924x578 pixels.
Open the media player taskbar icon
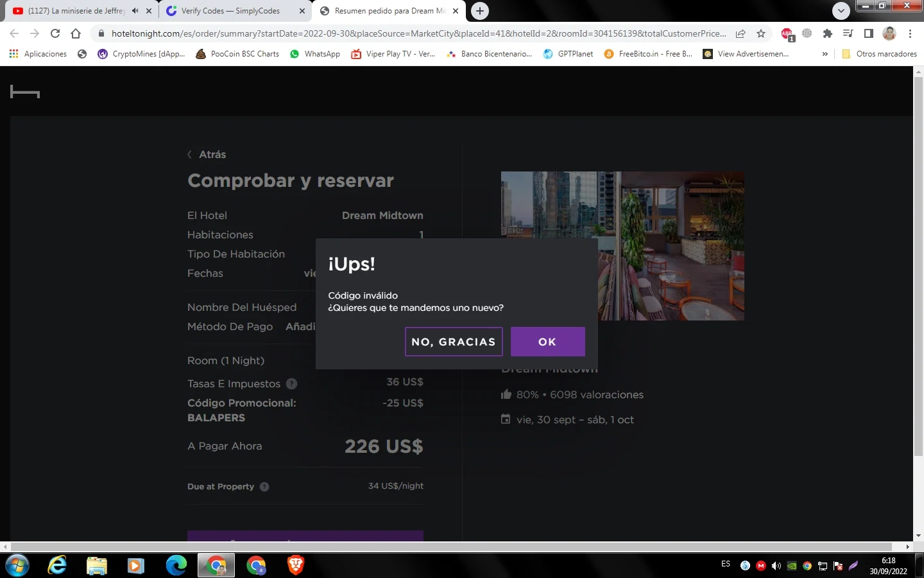coord(135,565)
